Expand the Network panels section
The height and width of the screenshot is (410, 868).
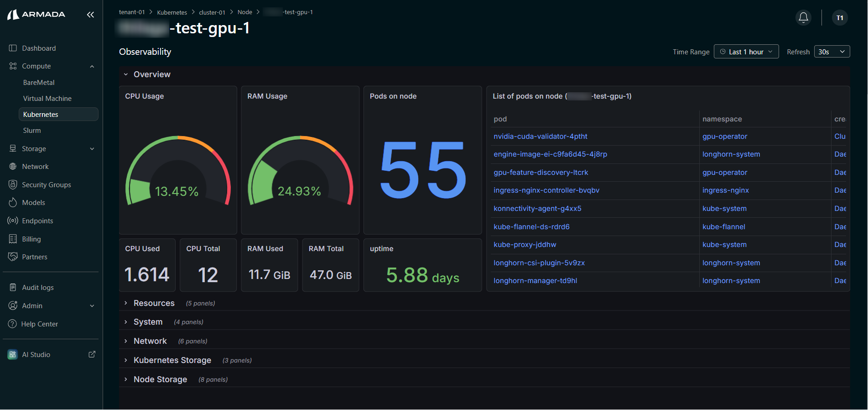tap(145, 341)
